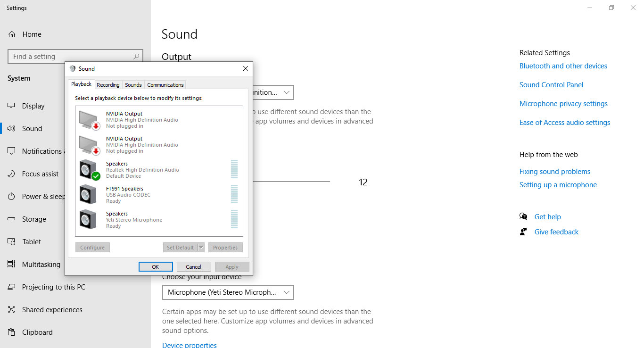This screenshot has height=348, width=644.
Task: Click the Shared experiences icon
Action: (x=12, y=310)
